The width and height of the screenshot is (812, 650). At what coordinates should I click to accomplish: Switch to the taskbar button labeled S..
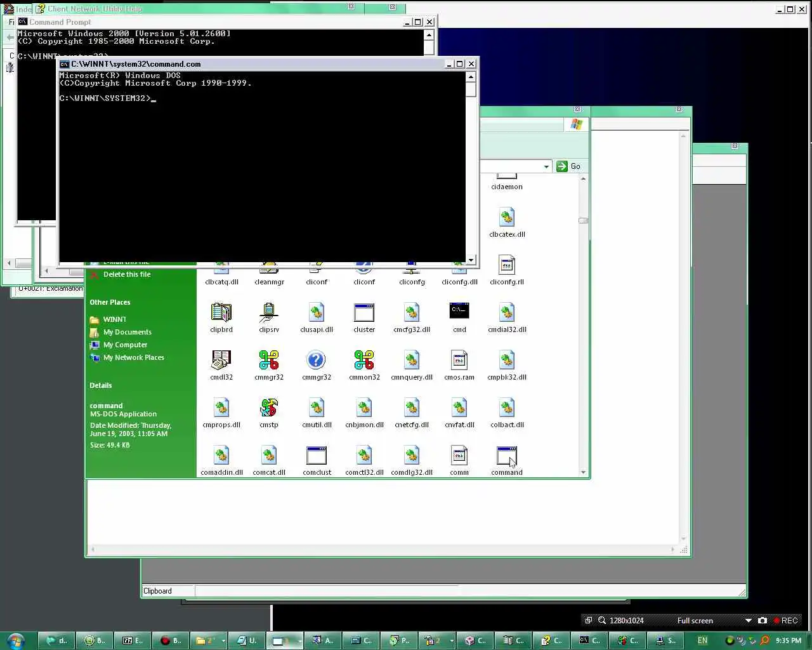[665, 640]
